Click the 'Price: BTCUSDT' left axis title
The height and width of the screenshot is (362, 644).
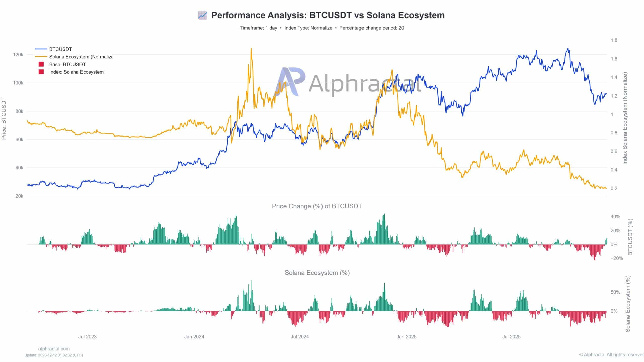click(x=4, y=118)
